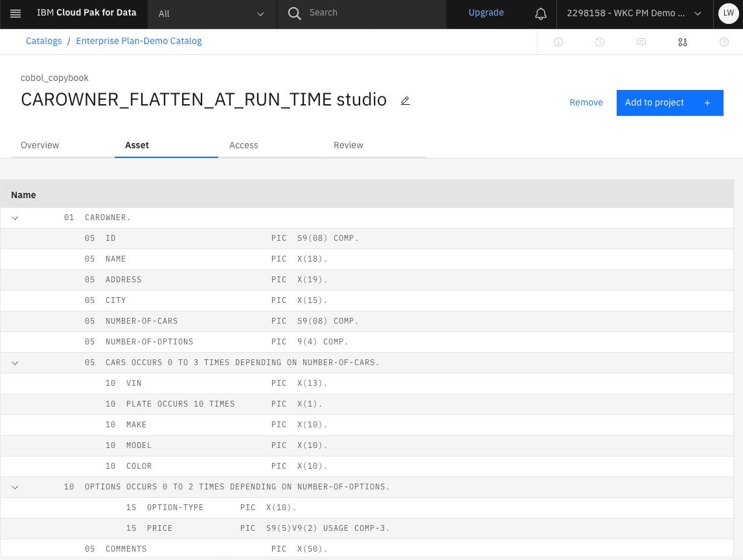Image resolution: width=743 pixels, height=560 pixels.
Task: View the asset activity history
Action: (600, 41)
